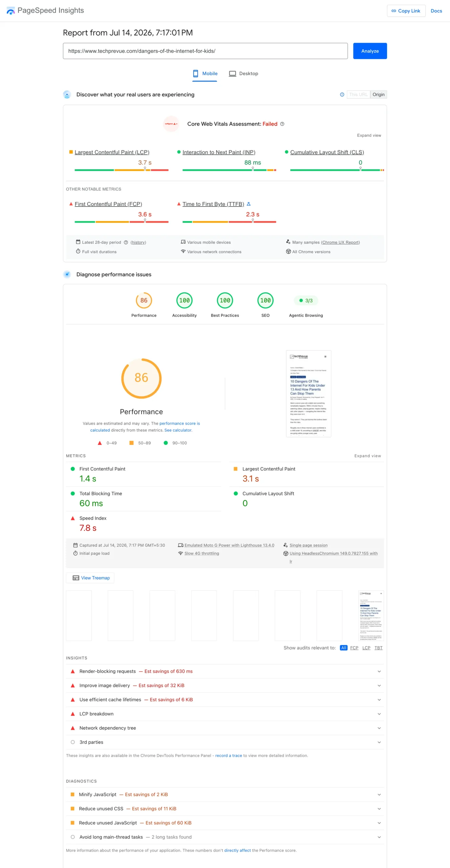
Task: Open See calculator link
Action: pos(178,430)
